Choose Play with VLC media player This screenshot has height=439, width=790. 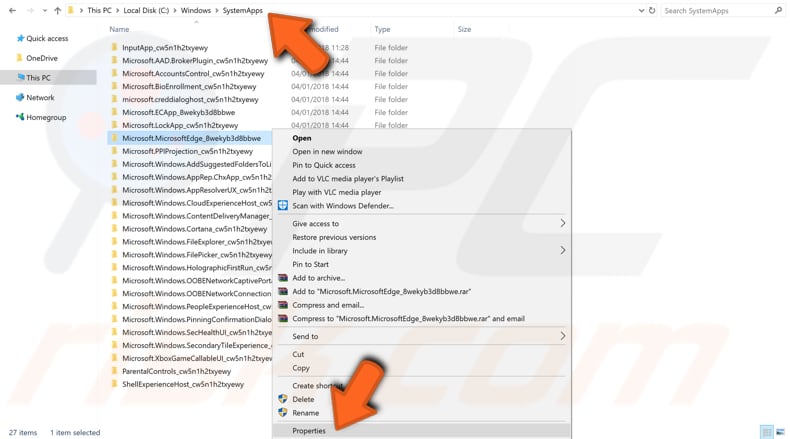click(337, 193)
